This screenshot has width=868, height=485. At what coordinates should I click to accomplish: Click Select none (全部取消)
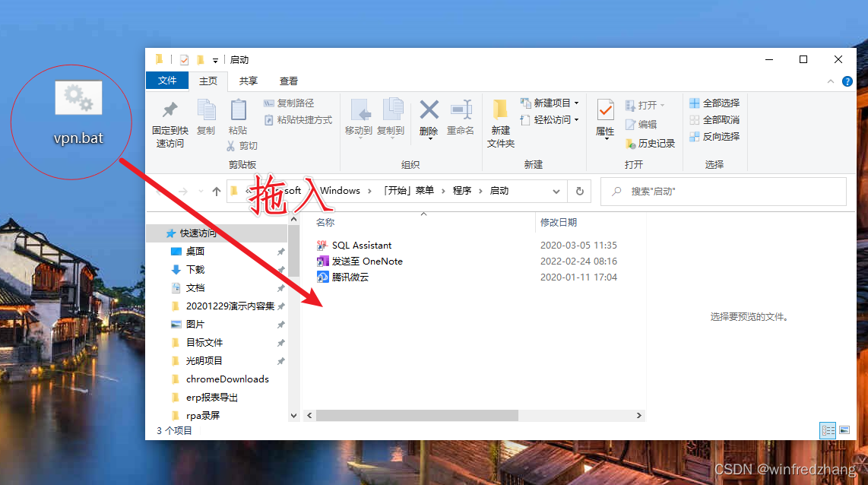714,119
